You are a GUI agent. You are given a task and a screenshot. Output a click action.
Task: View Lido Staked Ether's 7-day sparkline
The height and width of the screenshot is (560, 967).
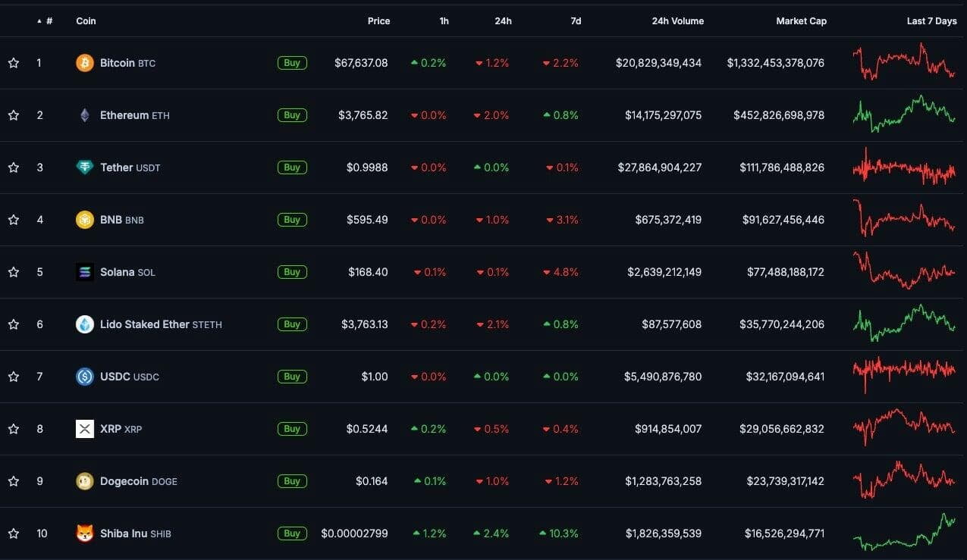[x=904, y=323]
